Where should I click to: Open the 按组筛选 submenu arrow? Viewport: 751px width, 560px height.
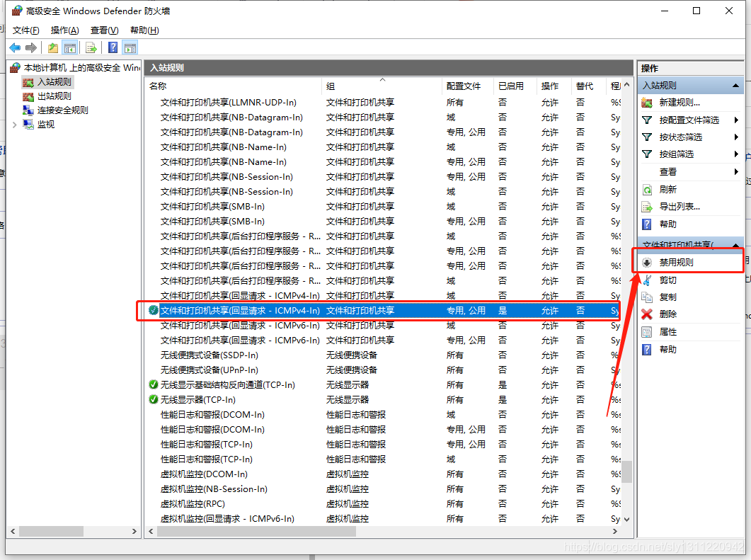(736, 154)
